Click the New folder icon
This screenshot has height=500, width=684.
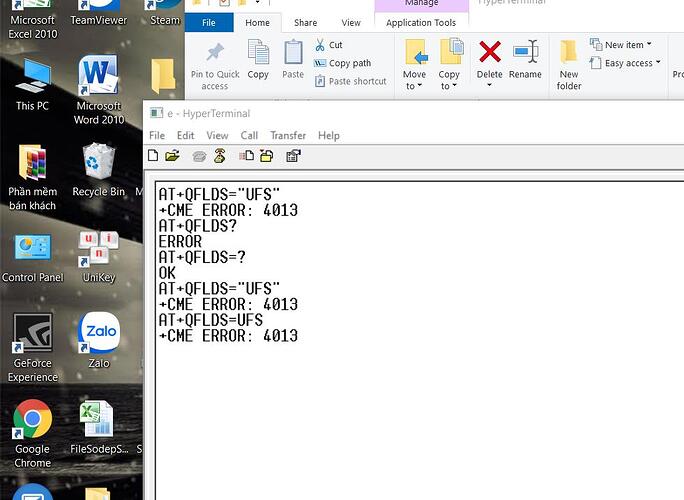569,65
